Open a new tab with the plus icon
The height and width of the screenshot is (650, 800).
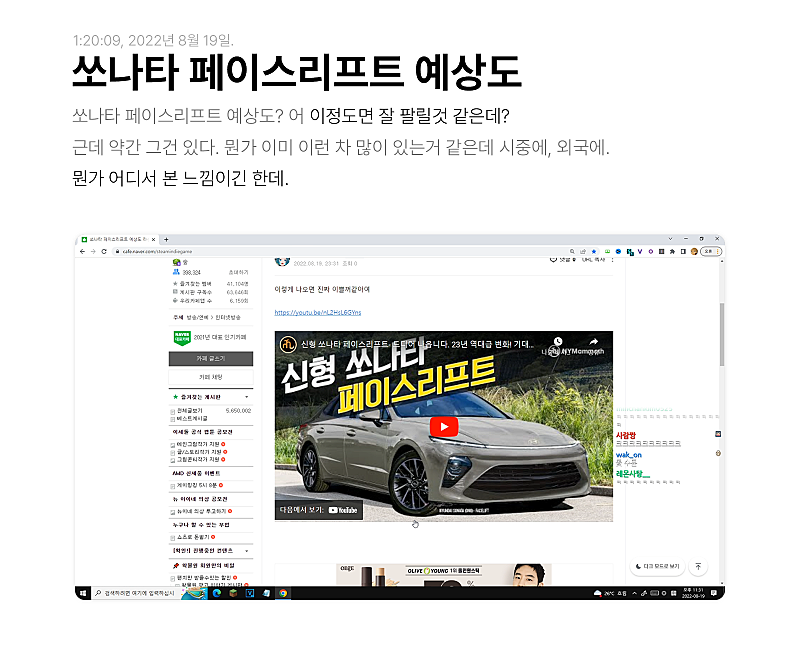pos(166,239)
